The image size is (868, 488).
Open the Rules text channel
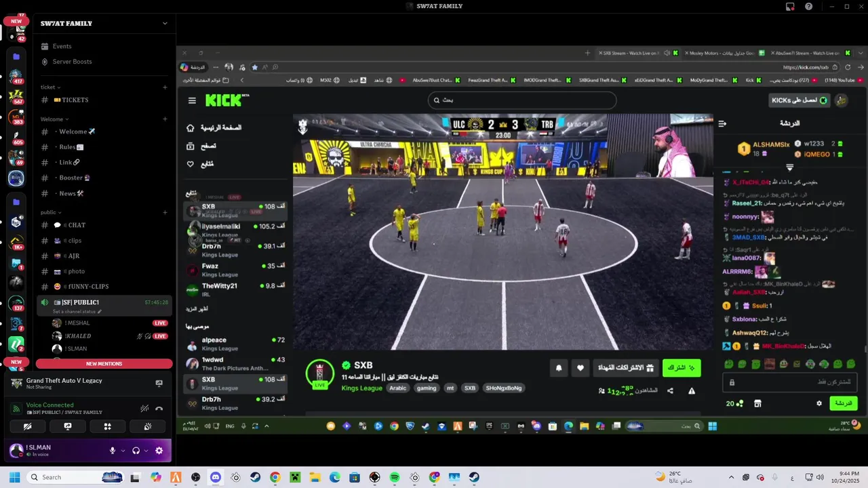pos(104,147)
